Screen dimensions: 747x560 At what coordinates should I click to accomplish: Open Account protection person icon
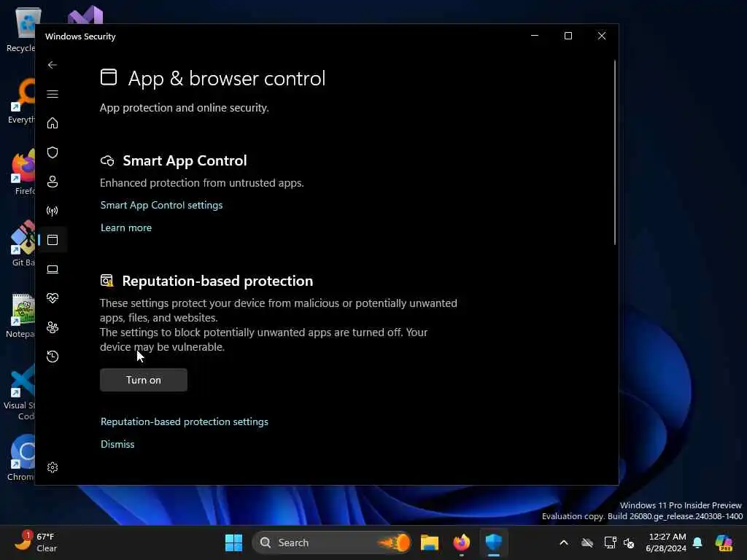click(x=53, y=182)
